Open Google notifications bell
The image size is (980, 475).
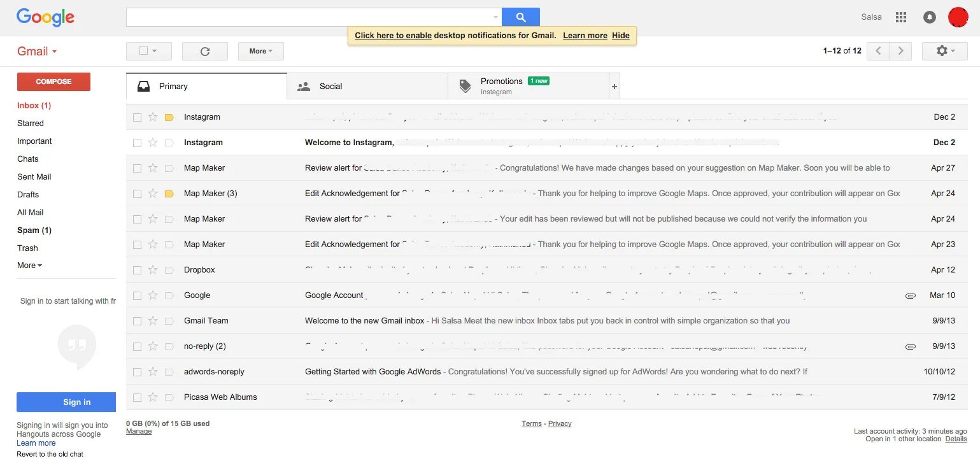[x=930, y=17]
